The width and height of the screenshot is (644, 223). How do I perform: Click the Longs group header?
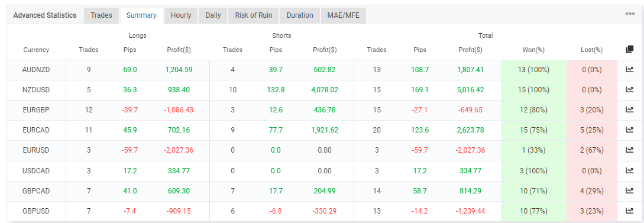tap(137, 35)
